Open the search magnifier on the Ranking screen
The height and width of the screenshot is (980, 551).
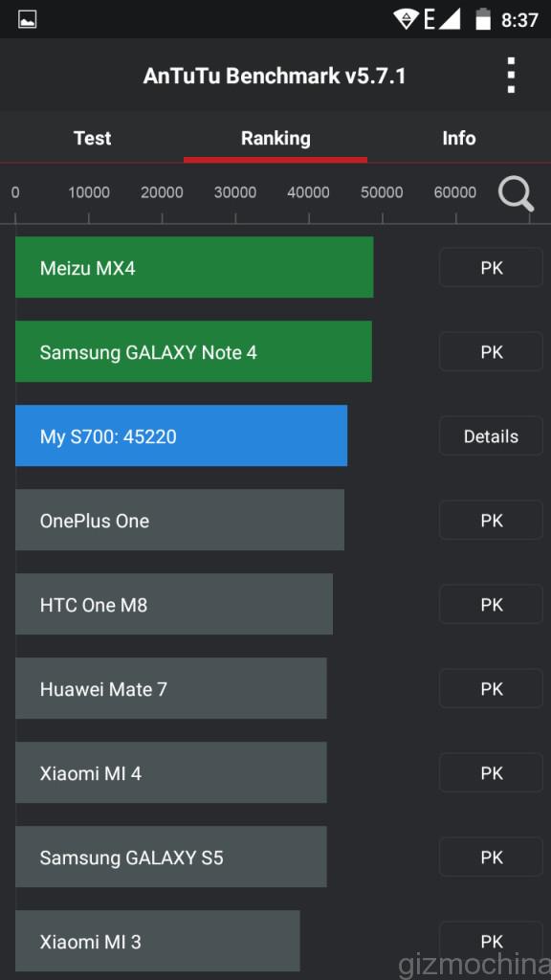click(516, 192)
